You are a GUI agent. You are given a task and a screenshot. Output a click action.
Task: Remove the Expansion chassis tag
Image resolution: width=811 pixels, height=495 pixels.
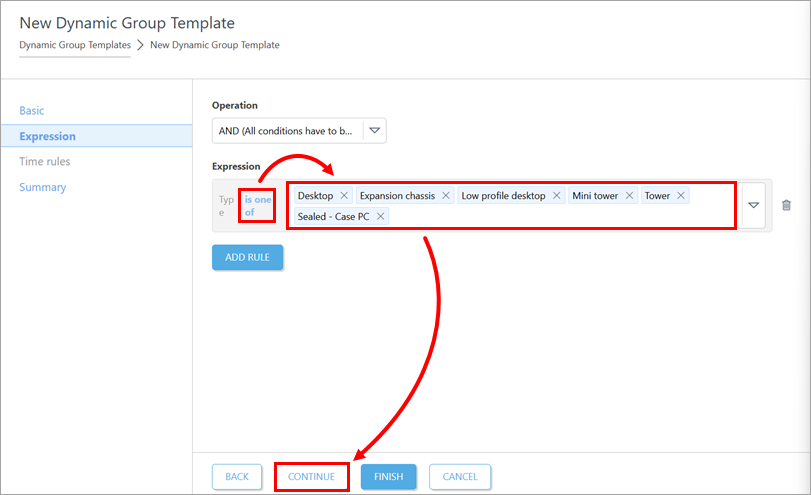pyautogui.click(x=446, y=196)
